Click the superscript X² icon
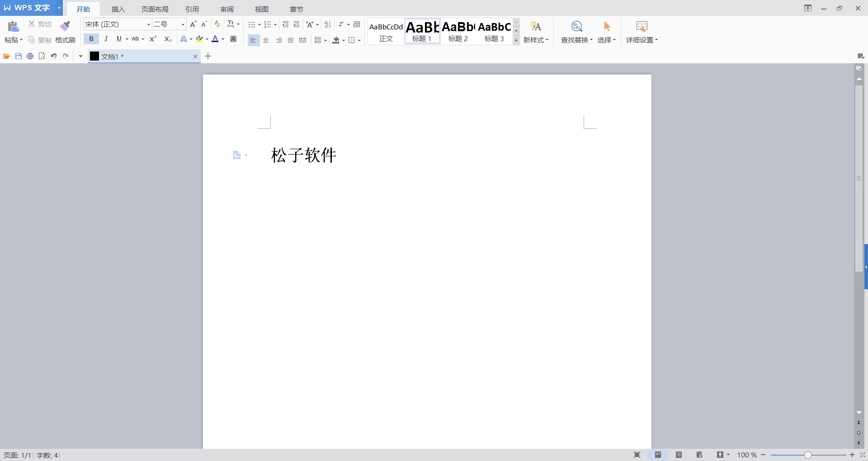Viewport: 868px width, 461px height. point(153,39)
